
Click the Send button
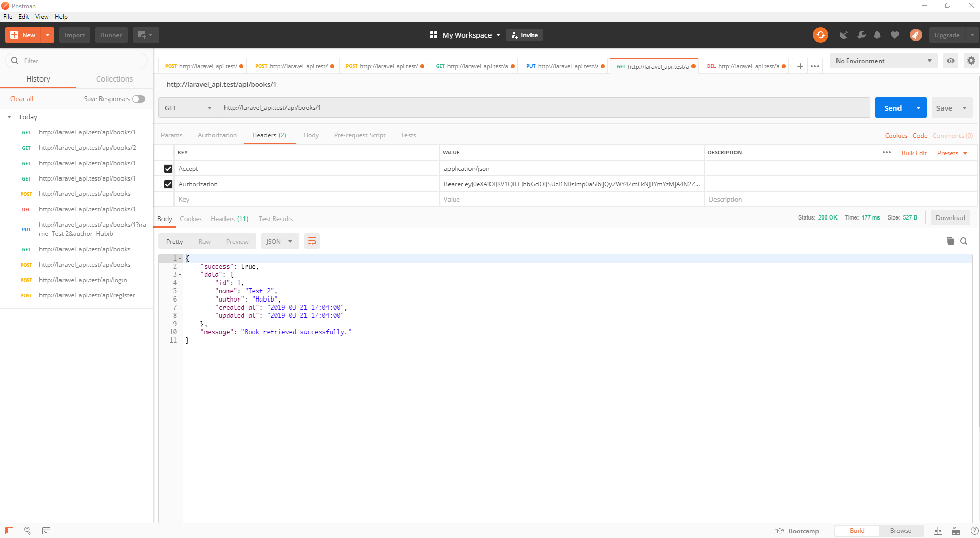[x=893, y=108]
